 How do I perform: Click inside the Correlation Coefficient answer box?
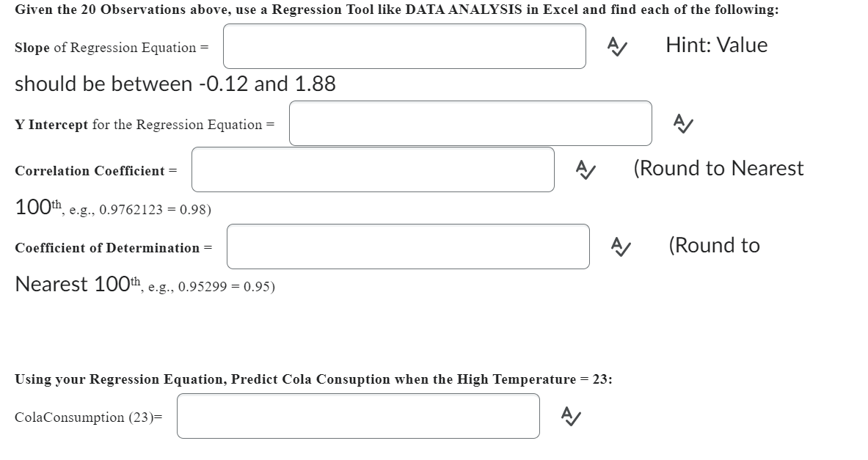tap(373, 169)
